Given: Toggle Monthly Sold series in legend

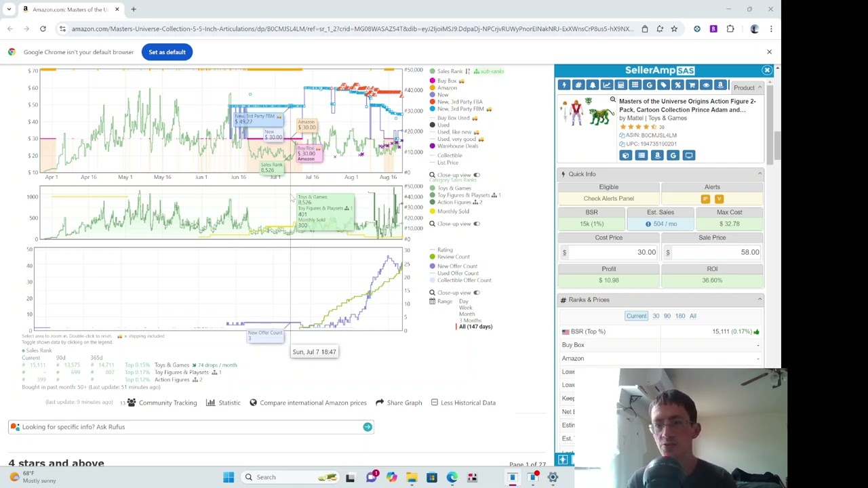Looking at the screenshot, I should click(449, 211).
